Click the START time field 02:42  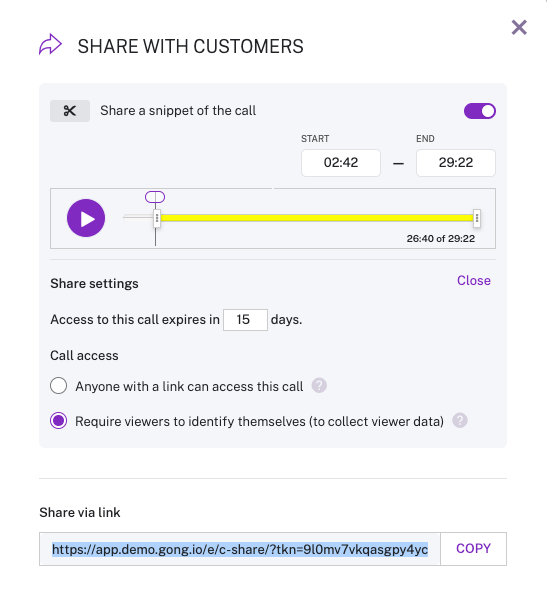(x=341, y=163)
